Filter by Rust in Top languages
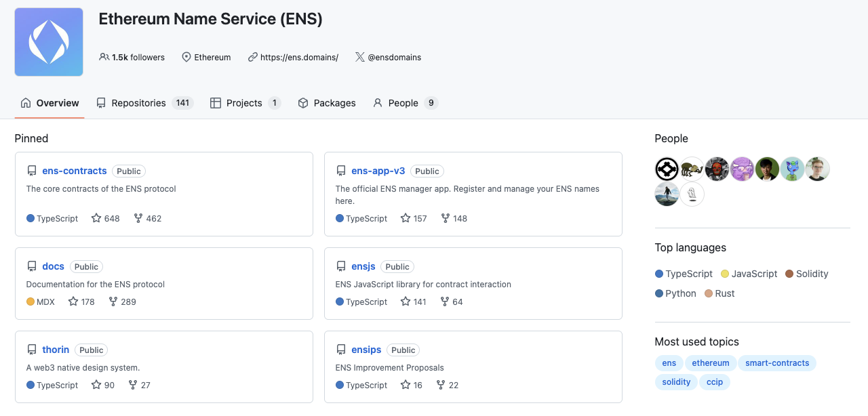 point(719,293)
